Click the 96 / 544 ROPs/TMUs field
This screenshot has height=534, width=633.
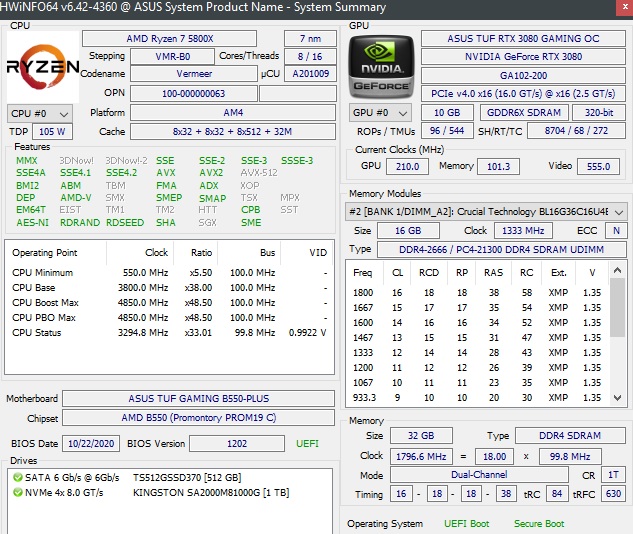coord(447,131)
